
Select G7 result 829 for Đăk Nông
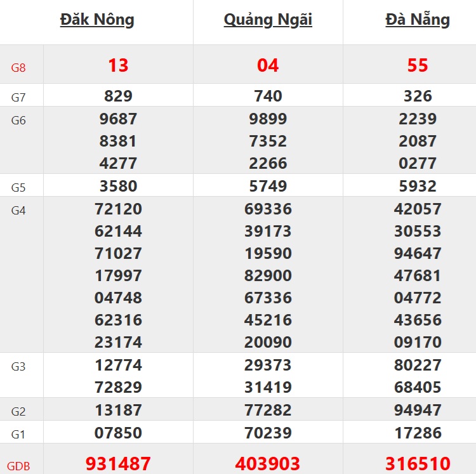click(118, 96)
